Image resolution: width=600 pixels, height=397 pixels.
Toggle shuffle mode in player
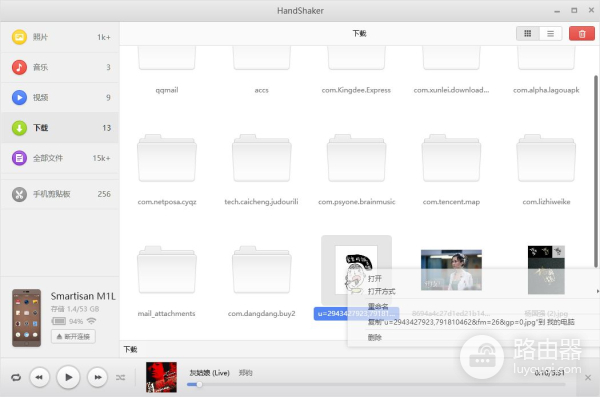click(121, 377)
